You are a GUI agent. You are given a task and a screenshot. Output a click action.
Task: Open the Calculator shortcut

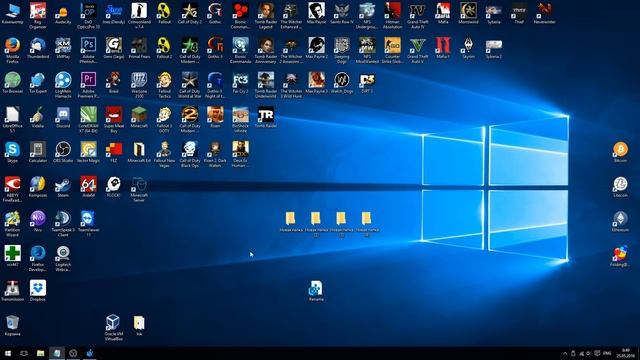38,150
